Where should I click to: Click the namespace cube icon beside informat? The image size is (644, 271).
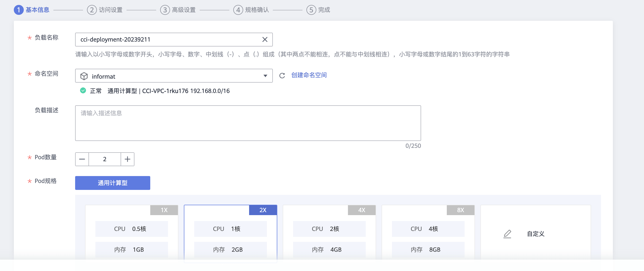(x=84, y=76)
